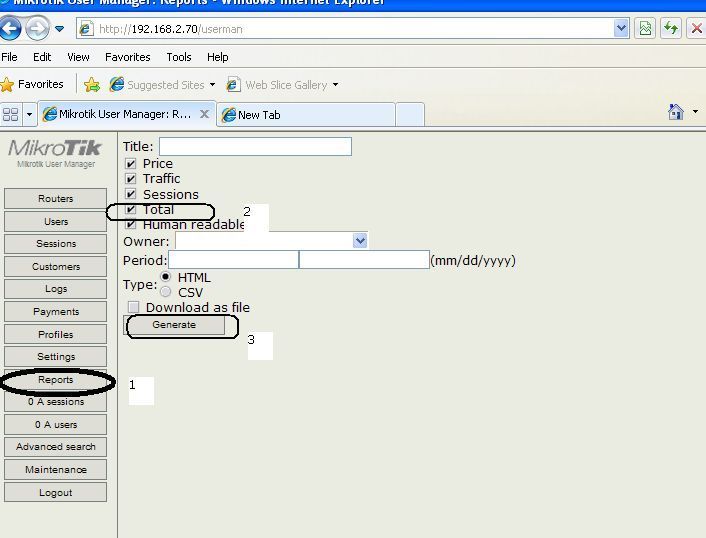The image size is (706, 538).
Task: Click the Favorites star button
Action: click(x=32, y=84)
